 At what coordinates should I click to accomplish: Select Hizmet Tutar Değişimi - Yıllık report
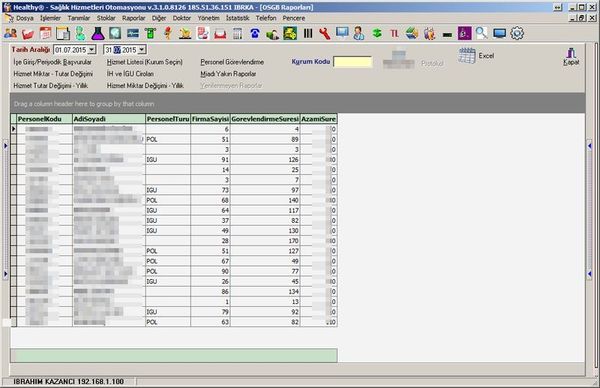point(51,86)
